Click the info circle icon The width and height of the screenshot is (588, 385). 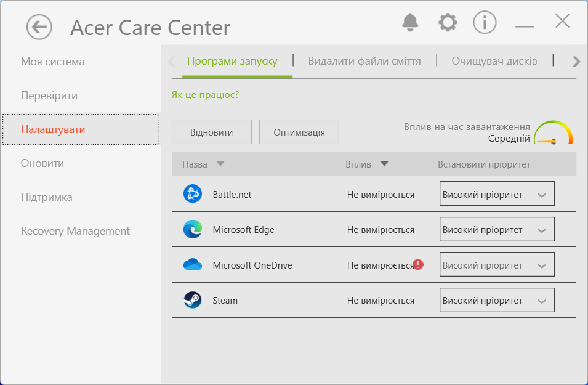(485, 23)
